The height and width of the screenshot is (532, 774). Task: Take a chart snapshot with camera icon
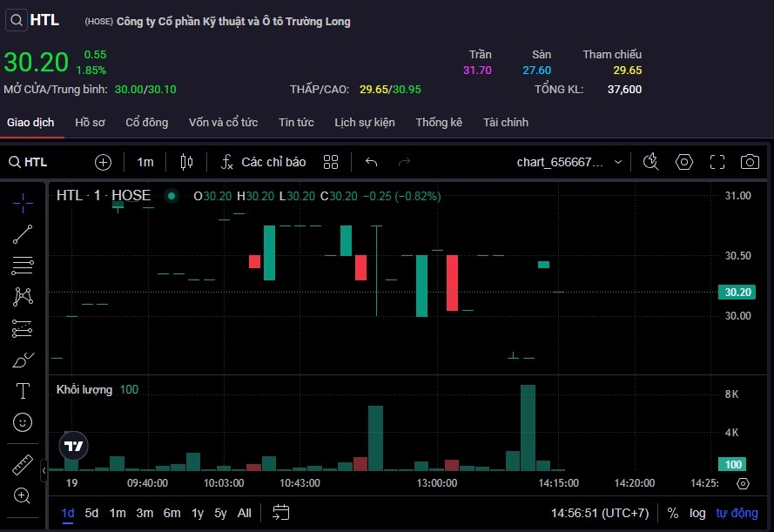(x=749, y=162)
